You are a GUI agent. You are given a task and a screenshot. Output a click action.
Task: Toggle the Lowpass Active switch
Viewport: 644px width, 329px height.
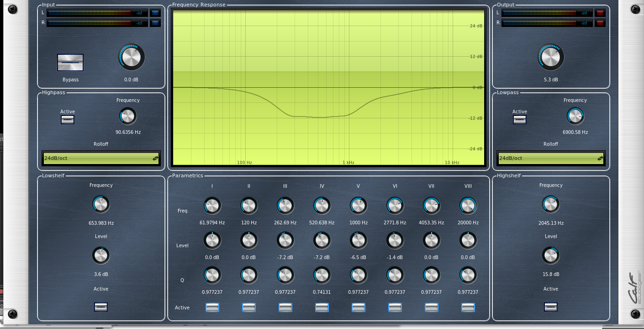coord(520,120)
